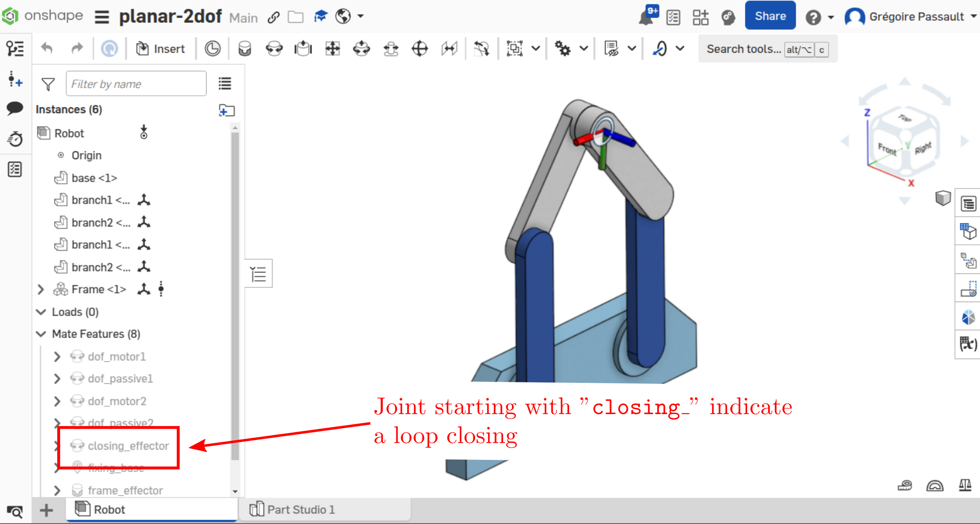
Task: Select the Slider mate tool
Action: coord(303,49)
